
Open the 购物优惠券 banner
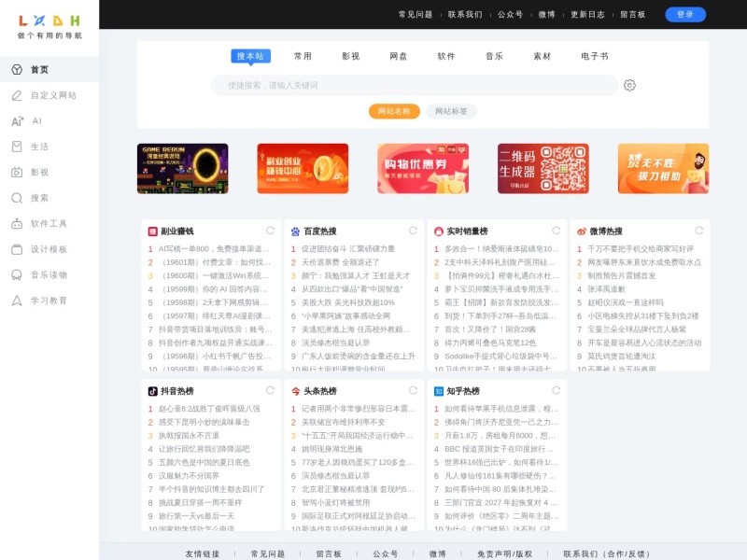(423, 169)
